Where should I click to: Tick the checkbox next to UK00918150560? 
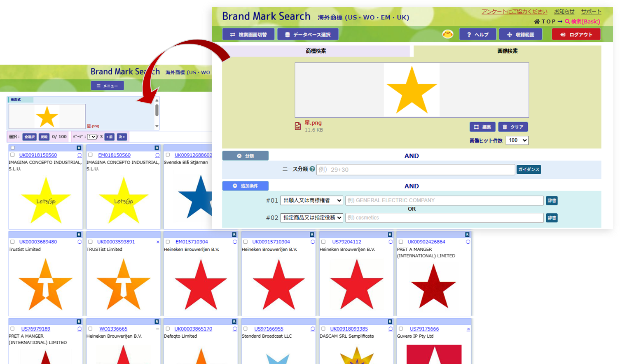click(12, 155)
